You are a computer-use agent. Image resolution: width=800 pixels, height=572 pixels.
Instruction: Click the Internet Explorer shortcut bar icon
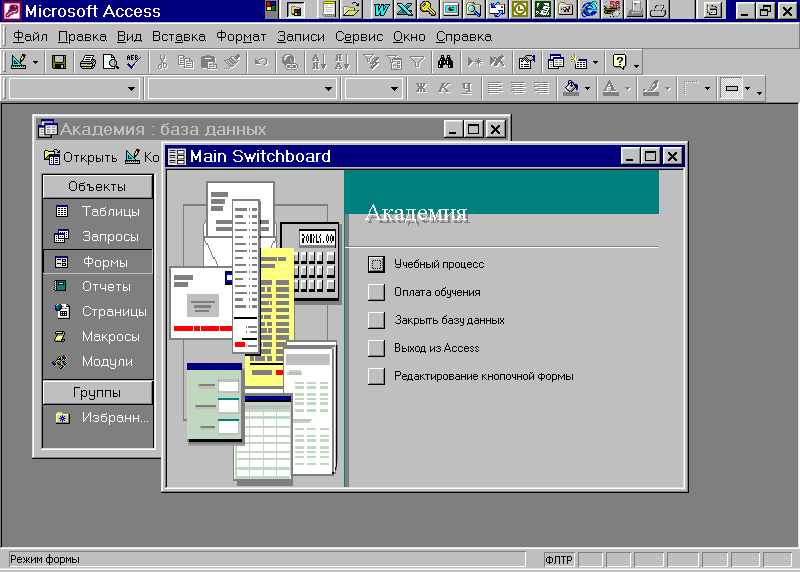click(x=589, y=9)
